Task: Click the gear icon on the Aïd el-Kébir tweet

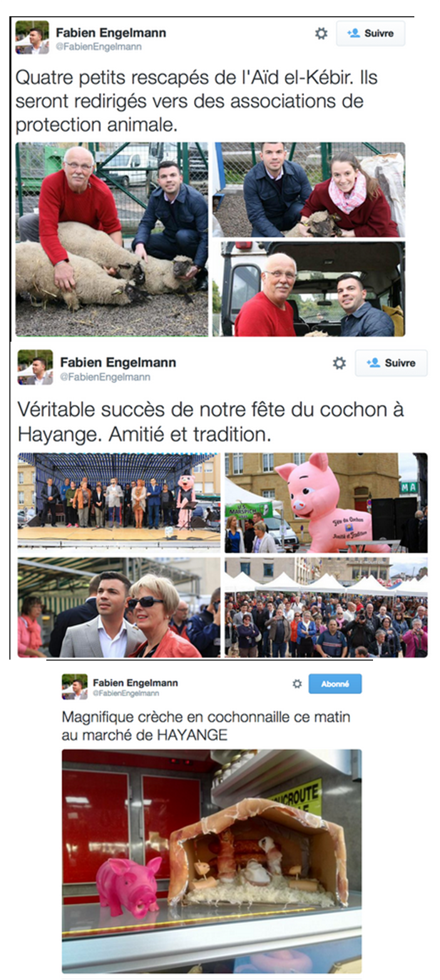Action: tap(321, 34)
